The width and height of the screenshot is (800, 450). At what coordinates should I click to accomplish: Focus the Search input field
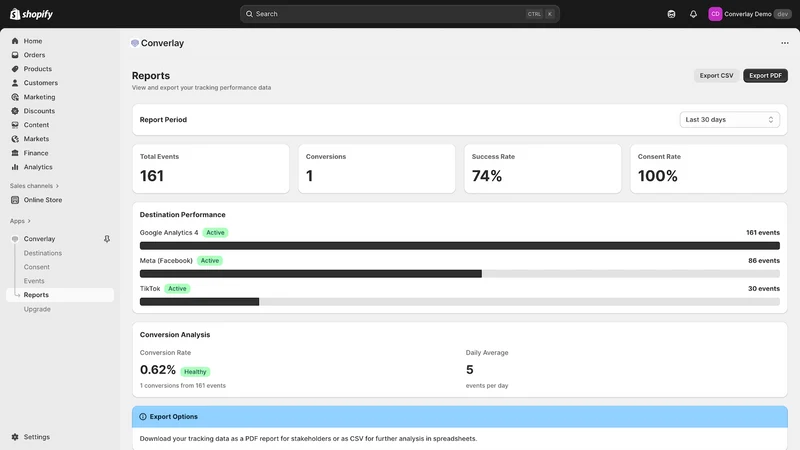tap(399, 14)
